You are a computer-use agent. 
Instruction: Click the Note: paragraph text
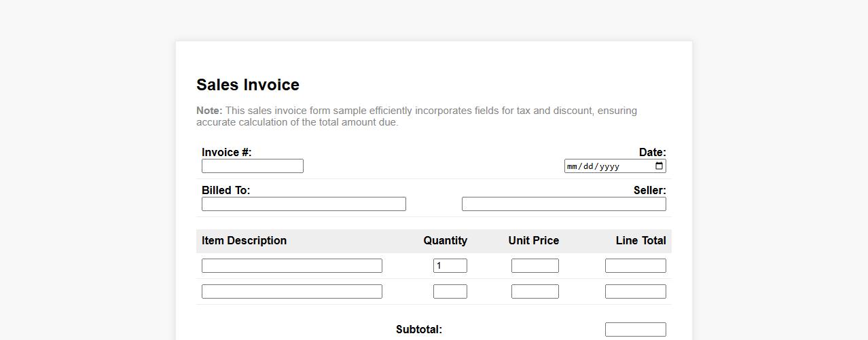417,117
